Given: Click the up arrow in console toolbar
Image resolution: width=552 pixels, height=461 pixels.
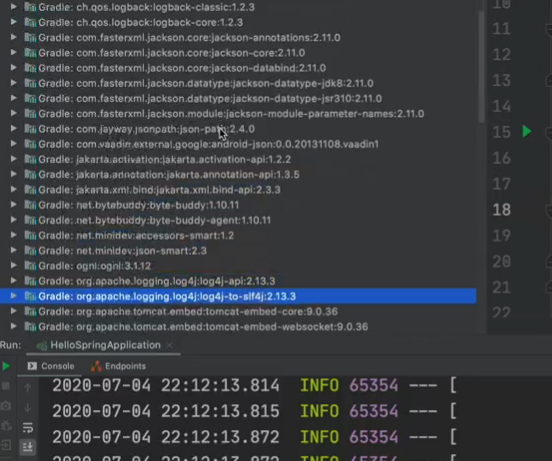Looking at the screenshot, I should (x=28, y=388).
